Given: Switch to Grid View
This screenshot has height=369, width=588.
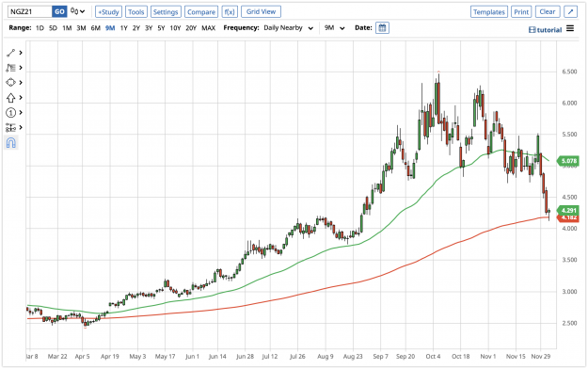Looking at the screenshot, I should pos(261,11).
